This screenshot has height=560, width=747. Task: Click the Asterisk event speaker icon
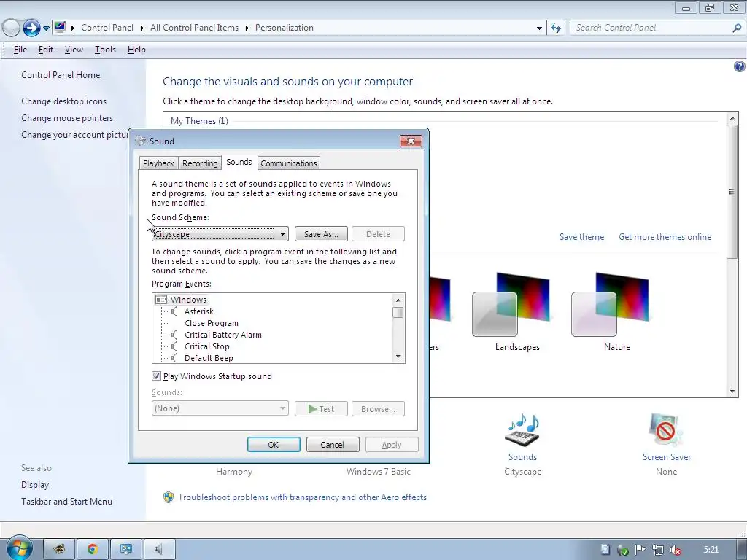[175, 311]
